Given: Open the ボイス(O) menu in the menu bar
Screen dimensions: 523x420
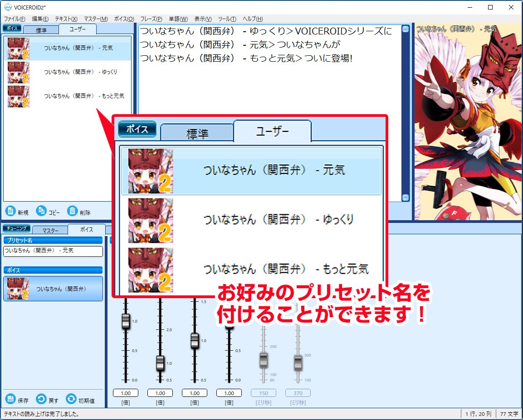Looking at the screenshot, I should [x=124, y=19].
